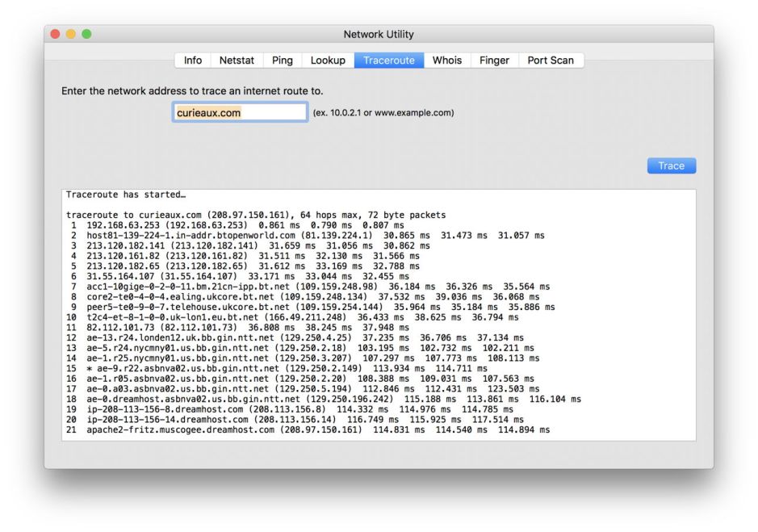Minimize window with the yellow button

tap(71, 34)
